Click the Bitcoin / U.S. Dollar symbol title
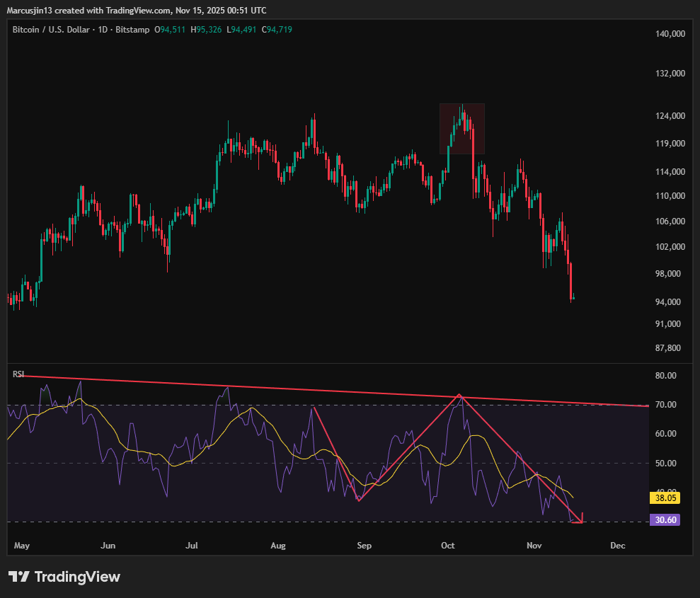This screenshot has height=598, width=700. click(51, 30)
